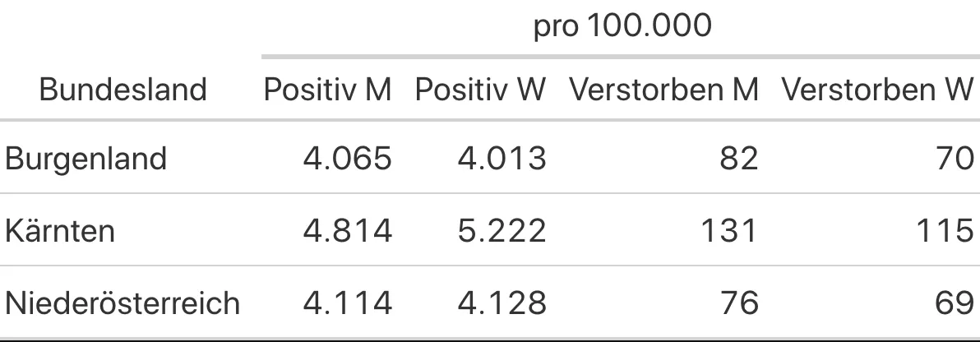Select the Niederösterreich row label
Image resolution: width=980 pixels, height=342 pixels.
pos(122,303)
